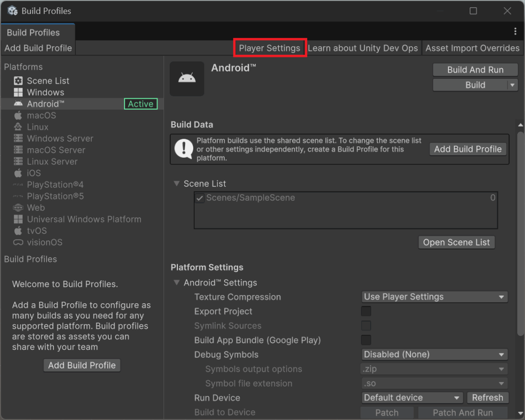Click Add Build Profile in Build Data box
The image size is (525, 420).
468,149
